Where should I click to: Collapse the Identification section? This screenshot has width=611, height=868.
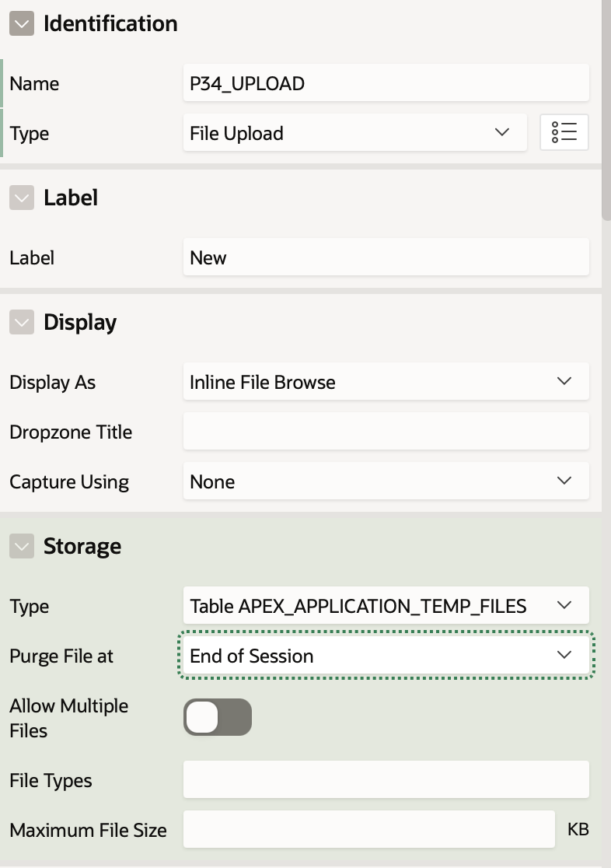click(x=22, y=24)
